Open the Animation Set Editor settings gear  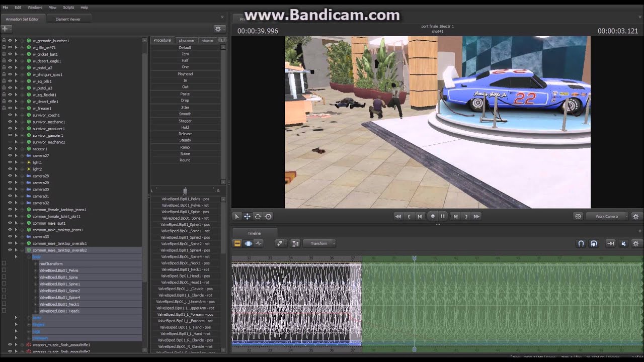[x=218, y=29]
